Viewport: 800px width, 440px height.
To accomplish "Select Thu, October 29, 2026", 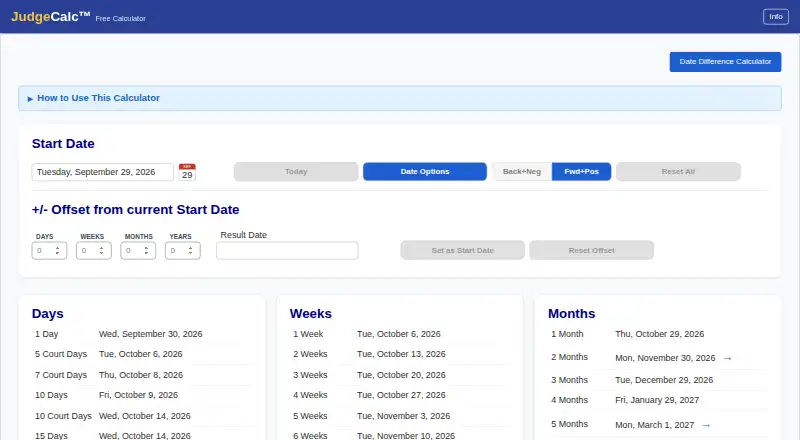I will click(659, 334).
